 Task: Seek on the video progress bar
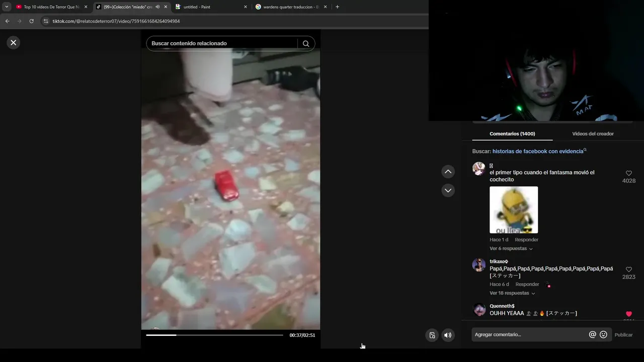click(214, 335)
